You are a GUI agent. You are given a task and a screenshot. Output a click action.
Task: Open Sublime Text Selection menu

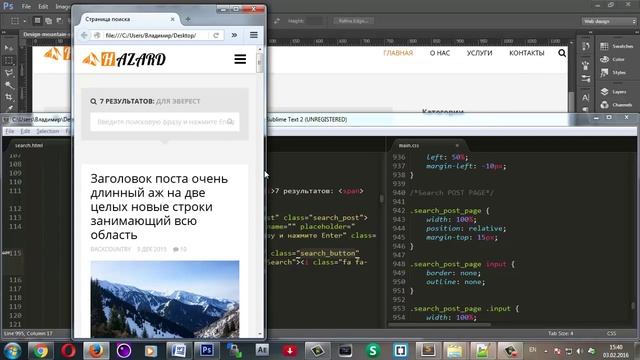point(48,131)
